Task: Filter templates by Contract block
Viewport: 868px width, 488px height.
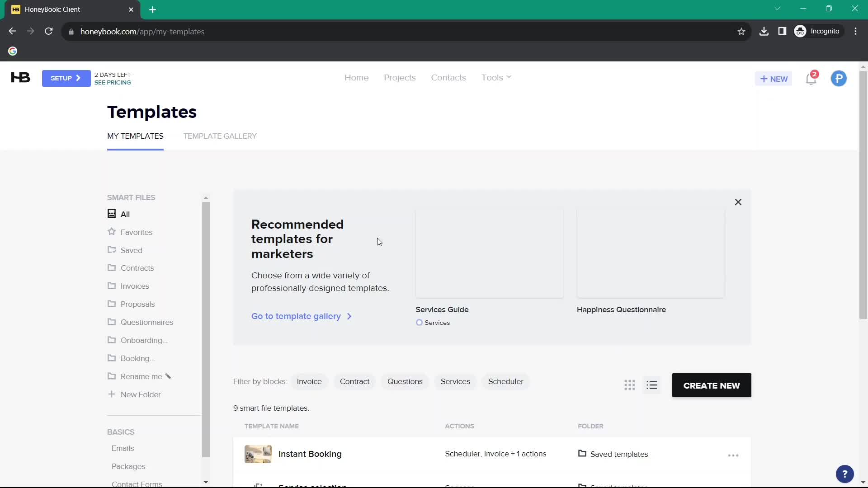Action: coord(354,382)
